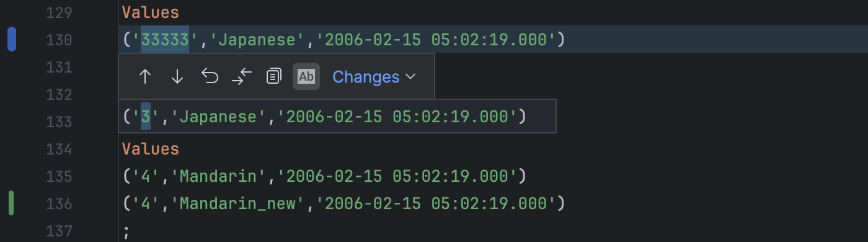
Task: Click Values keyword on line 134
Action: coord(151,149)
